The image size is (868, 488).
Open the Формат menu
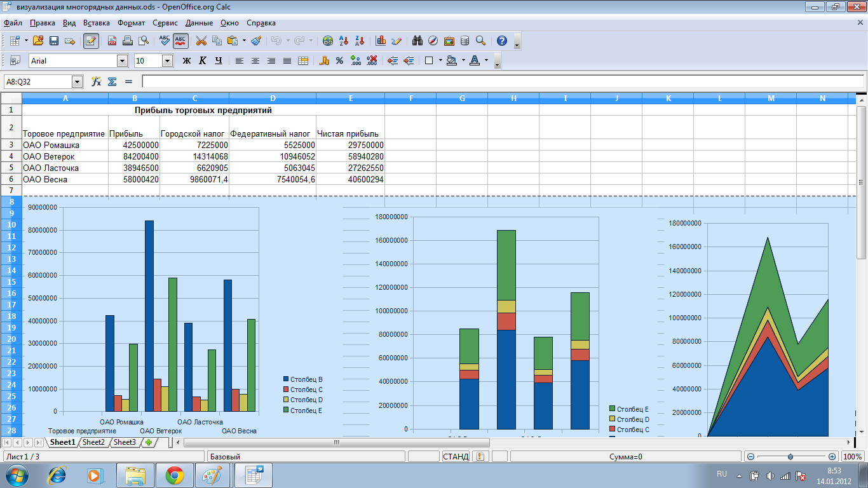132,23
